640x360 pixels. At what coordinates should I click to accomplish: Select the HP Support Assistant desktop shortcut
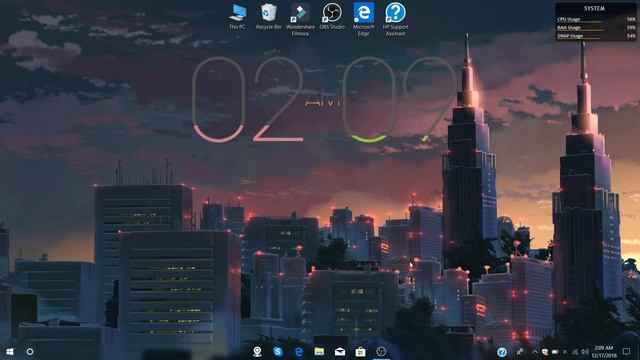coord(395,19)
